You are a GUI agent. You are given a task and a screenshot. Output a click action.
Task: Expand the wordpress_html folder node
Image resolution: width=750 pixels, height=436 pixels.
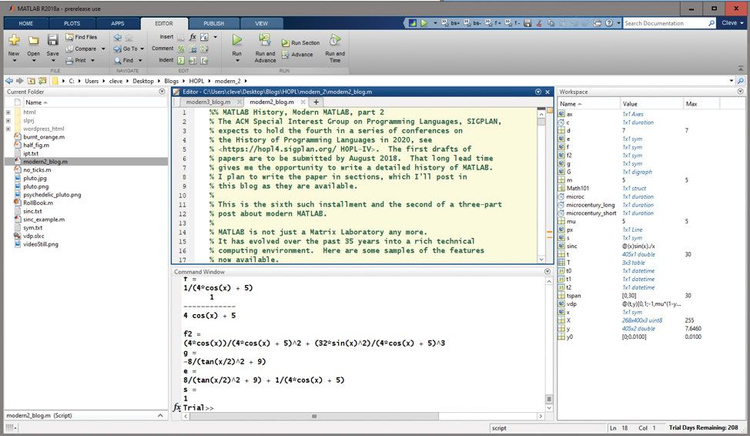8,129
